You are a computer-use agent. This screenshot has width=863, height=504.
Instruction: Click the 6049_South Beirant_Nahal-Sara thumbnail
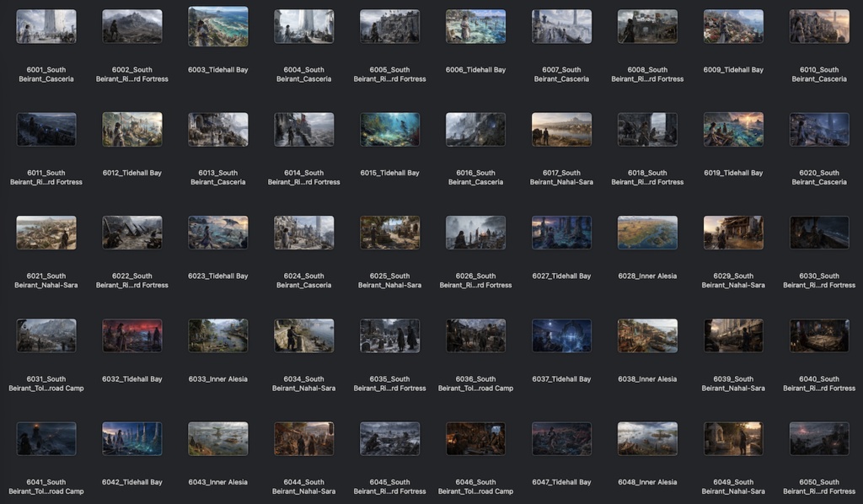733,438
